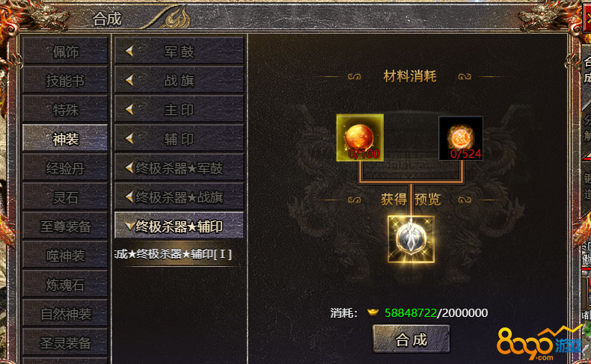Open the 技能书 category tab
Image resolution: width=591 pixels, height=364 pixels.
coord(65,80)
